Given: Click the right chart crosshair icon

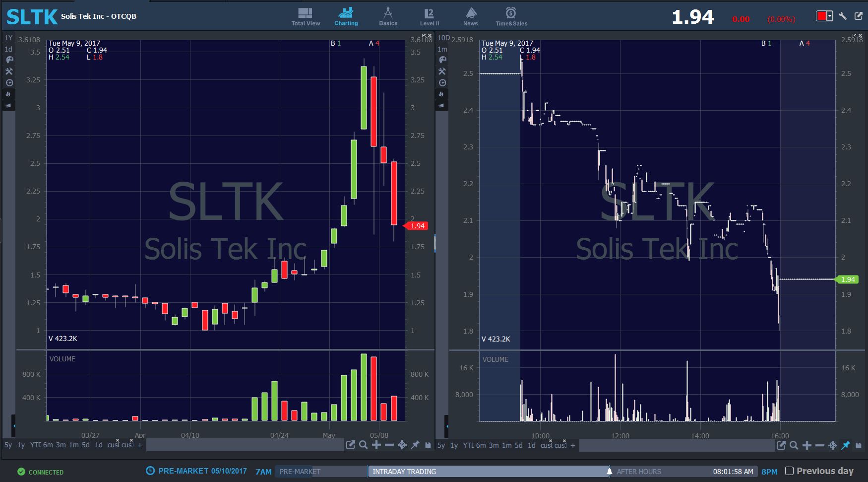Looking at the screenshot, I should (x=833, y=445).
